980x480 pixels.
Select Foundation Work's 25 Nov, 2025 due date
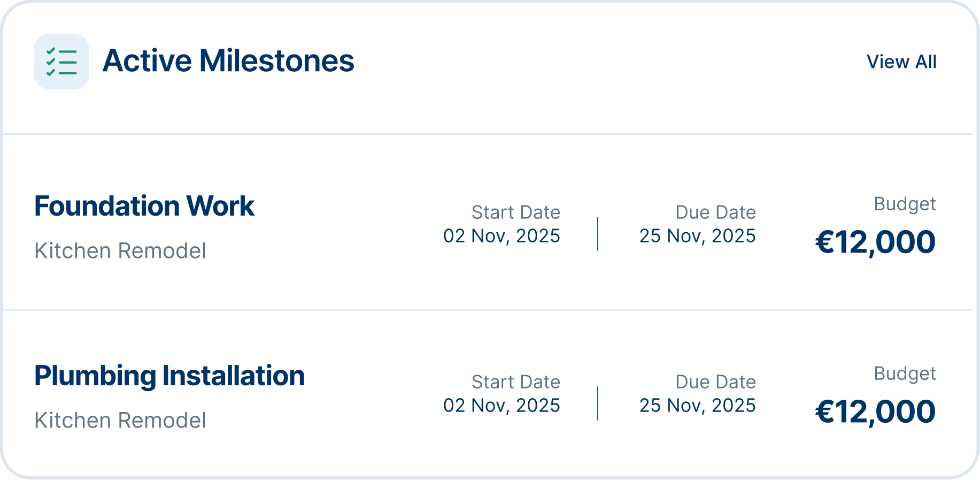(x=697, y=236)
